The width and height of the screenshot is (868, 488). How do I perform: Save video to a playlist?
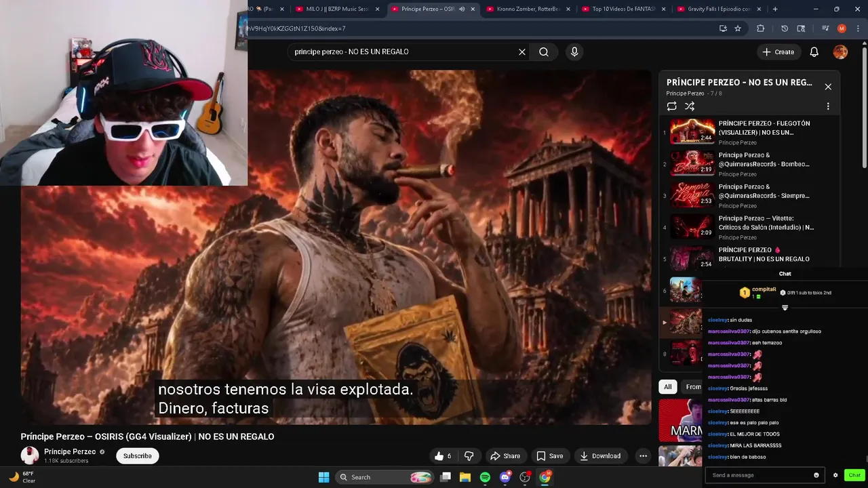point(550,456)
